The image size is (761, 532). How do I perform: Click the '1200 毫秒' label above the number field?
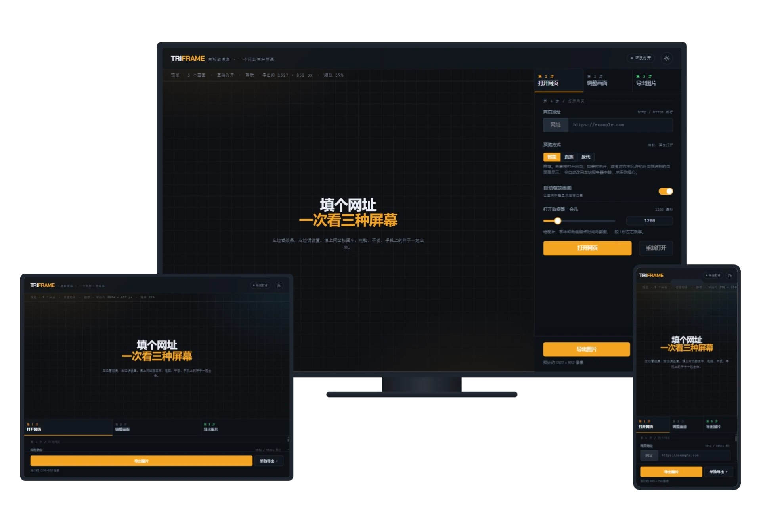(664, 209)
